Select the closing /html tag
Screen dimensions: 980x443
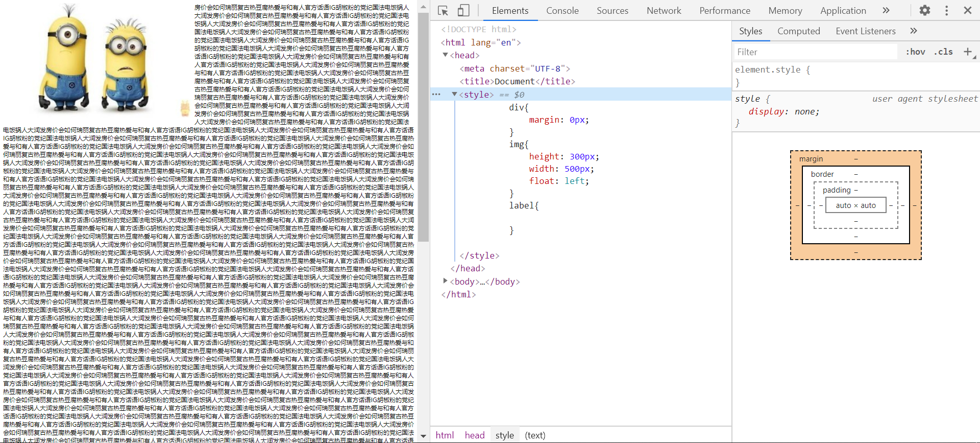458,294
